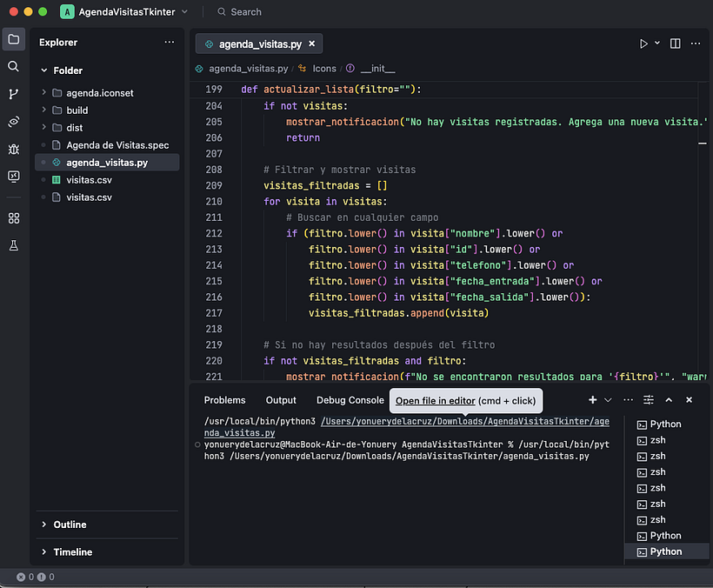Open the Explorer view in the activity bar

click(14, 39)
